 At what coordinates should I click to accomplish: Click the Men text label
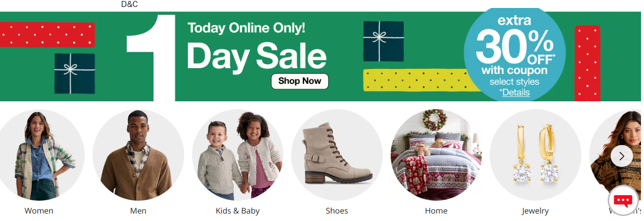(138, 211)
